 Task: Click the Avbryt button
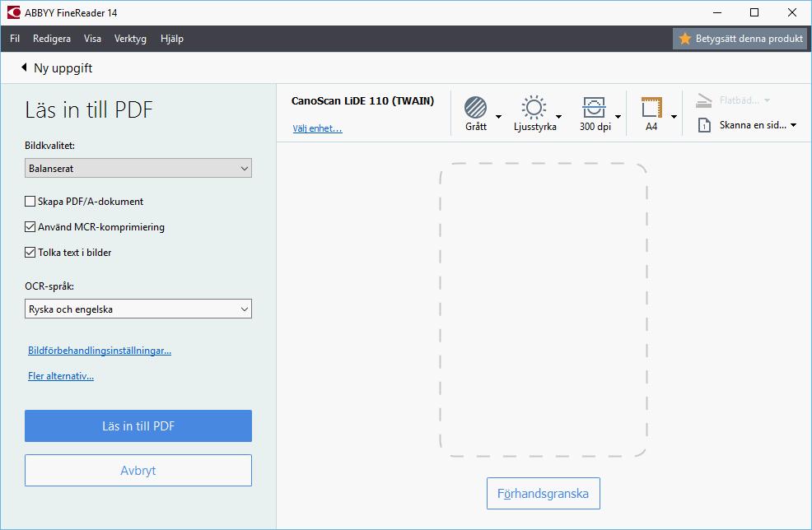(138, 471)
